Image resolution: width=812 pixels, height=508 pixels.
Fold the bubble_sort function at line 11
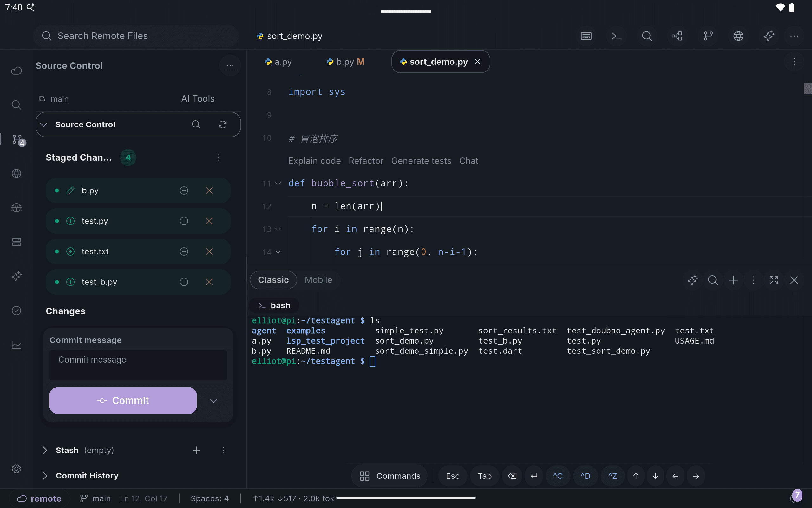click(x=278, y=184)
